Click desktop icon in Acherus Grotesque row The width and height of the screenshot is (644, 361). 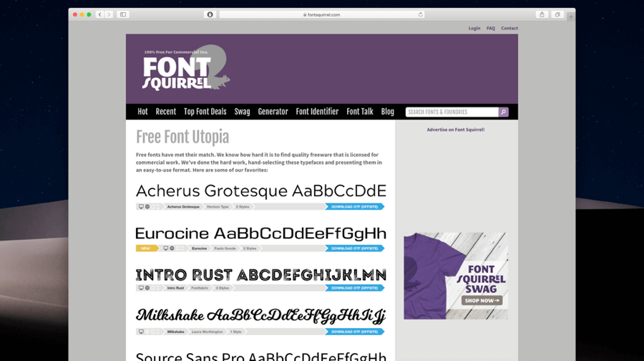click(x=141, y=206)
